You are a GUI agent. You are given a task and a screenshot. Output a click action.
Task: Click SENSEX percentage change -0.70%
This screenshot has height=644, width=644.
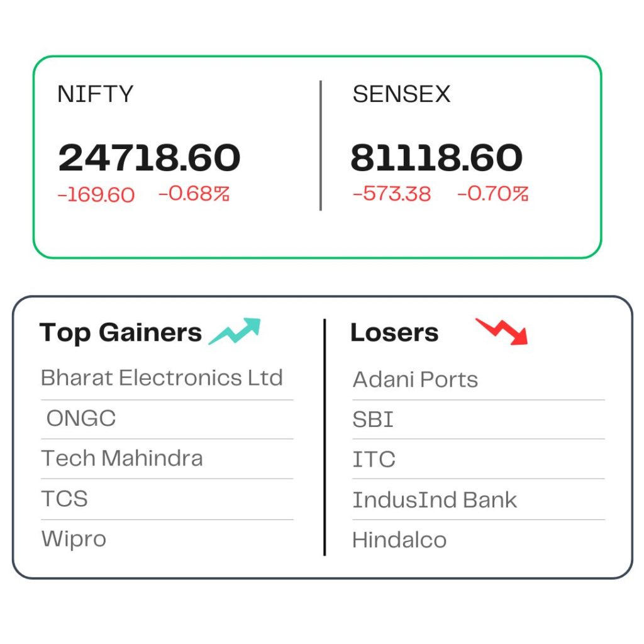coord(493,194)
